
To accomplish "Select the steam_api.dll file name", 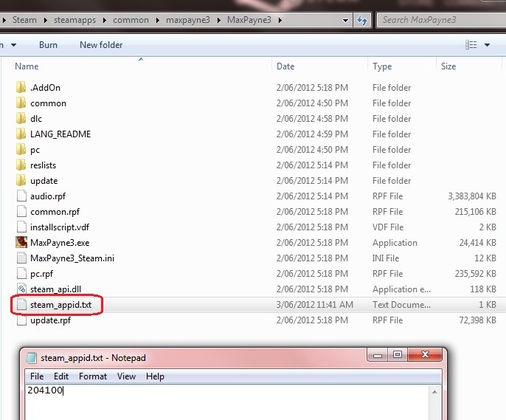I will tap(55, 289).
